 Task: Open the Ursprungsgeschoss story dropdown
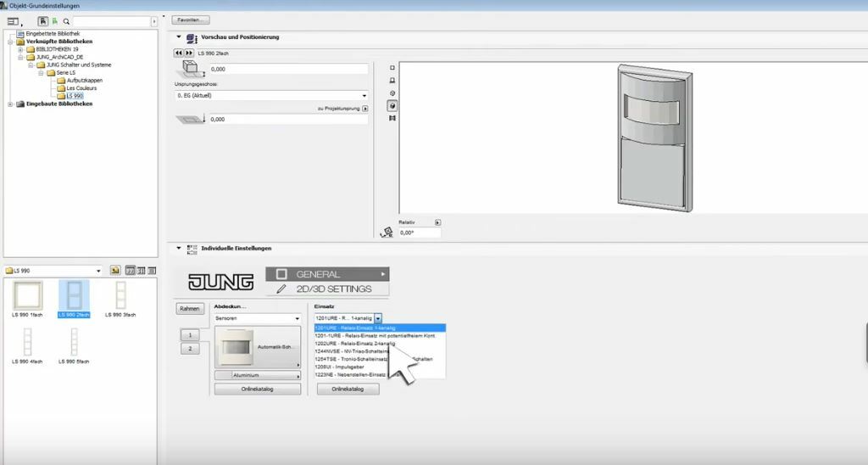tap(271, 95)
